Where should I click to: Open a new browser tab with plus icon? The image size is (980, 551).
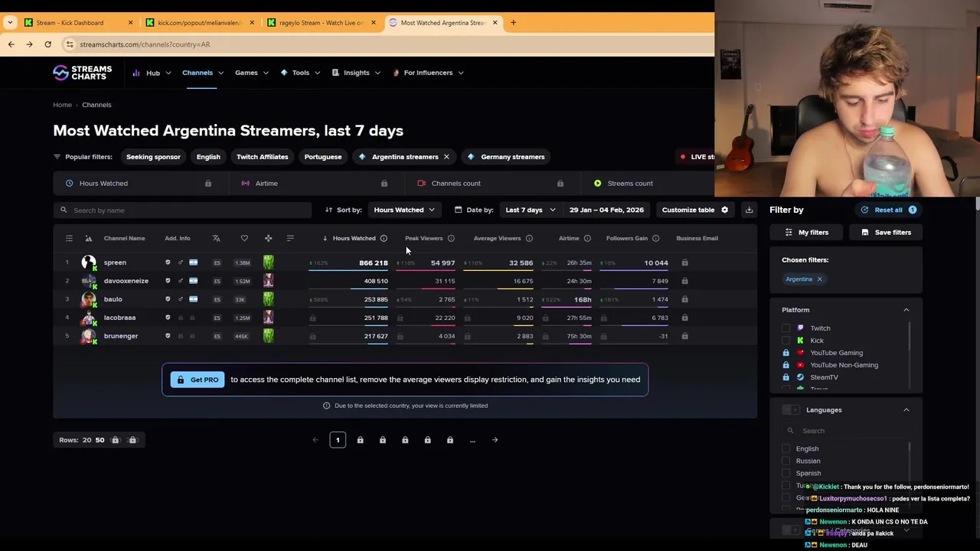coord(513,22)
